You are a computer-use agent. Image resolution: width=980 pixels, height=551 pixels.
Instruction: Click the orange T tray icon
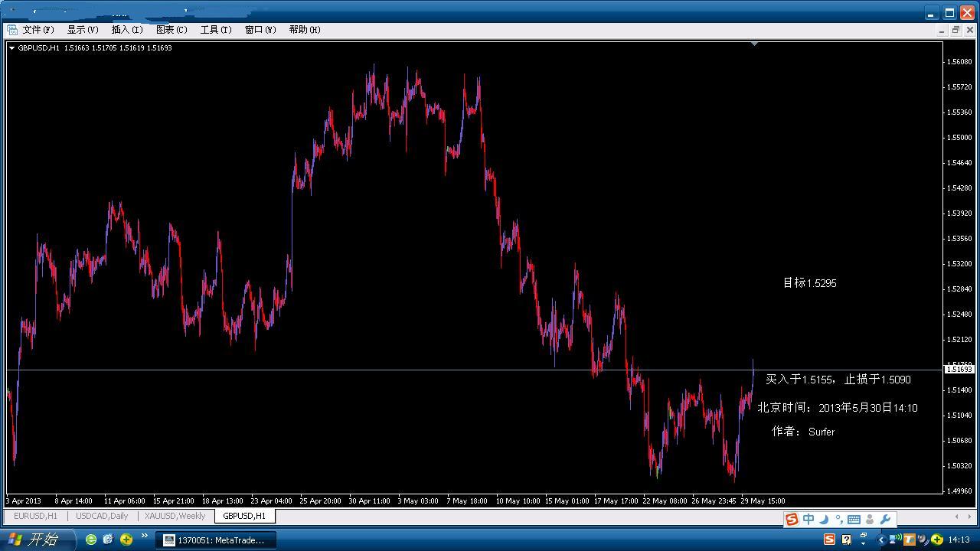(x=910, y=540)
